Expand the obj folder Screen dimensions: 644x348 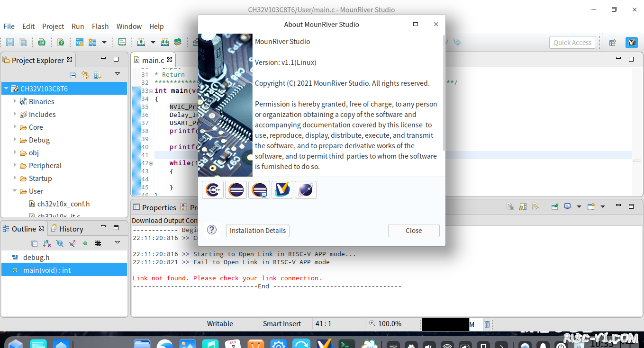(15, 152)
